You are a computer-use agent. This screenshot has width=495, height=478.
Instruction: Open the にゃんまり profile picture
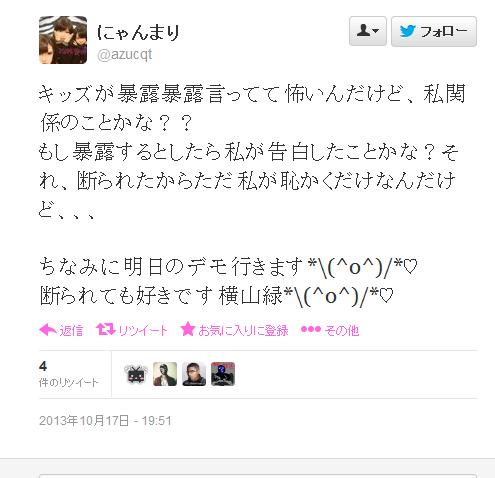[x=63, y=40]
